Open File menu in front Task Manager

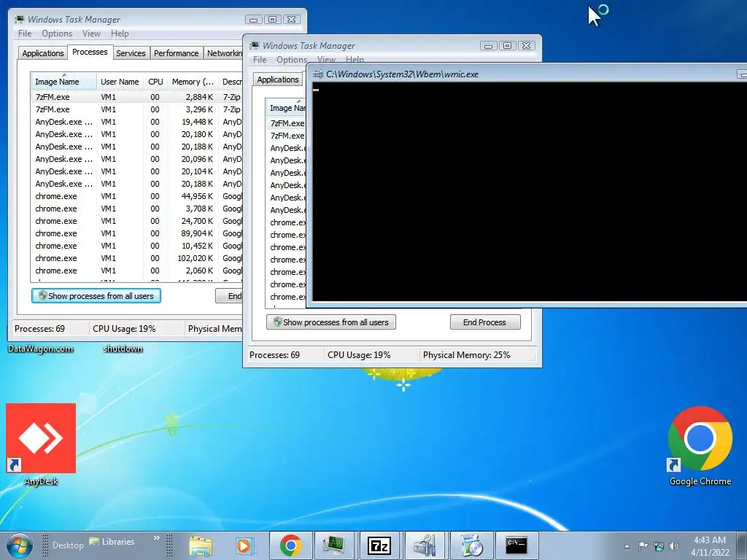point(260,60)
